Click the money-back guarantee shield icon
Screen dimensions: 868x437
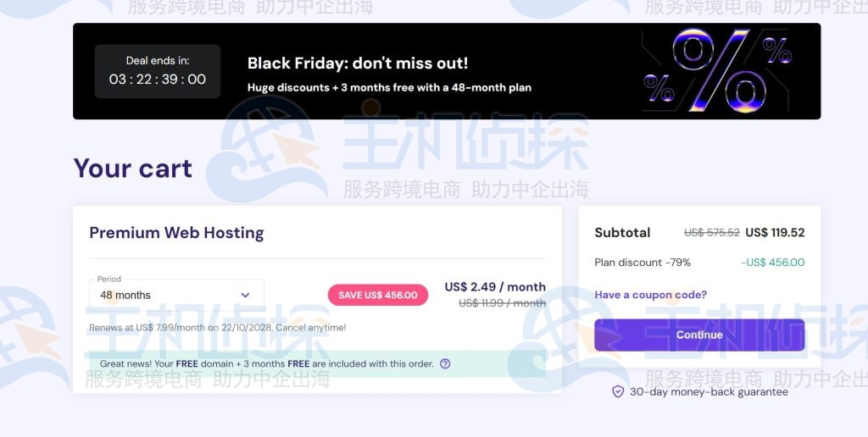tap(618, 392)
